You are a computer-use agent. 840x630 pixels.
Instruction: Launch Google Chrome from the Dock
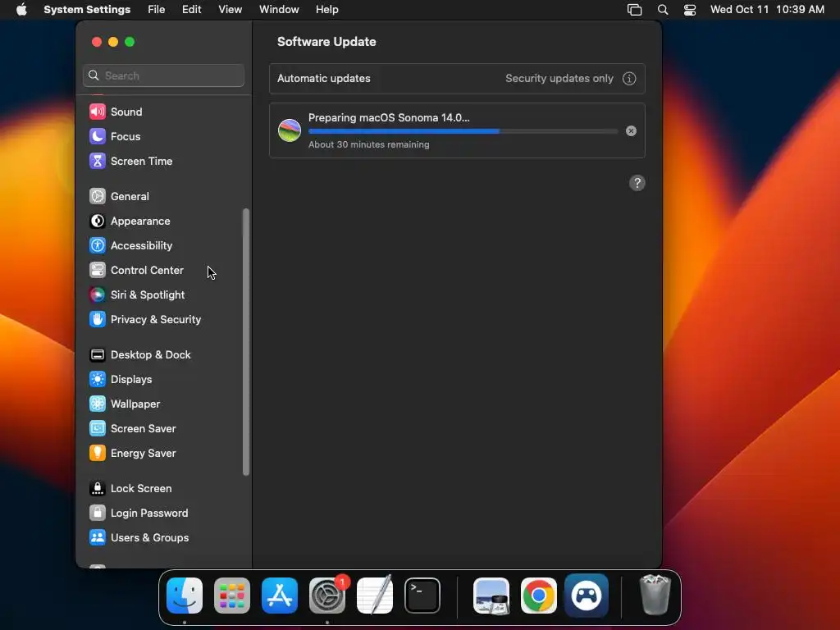539,596
